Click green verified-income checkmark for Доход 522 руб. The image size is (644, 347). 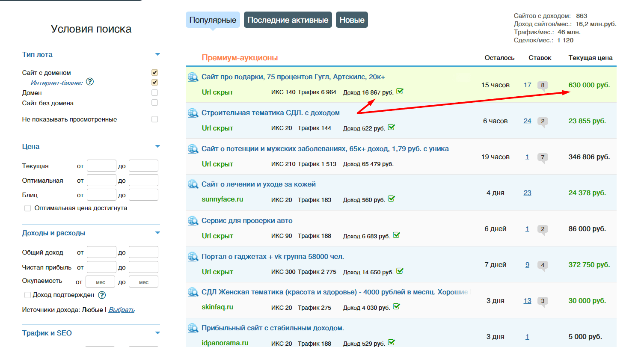391,127
